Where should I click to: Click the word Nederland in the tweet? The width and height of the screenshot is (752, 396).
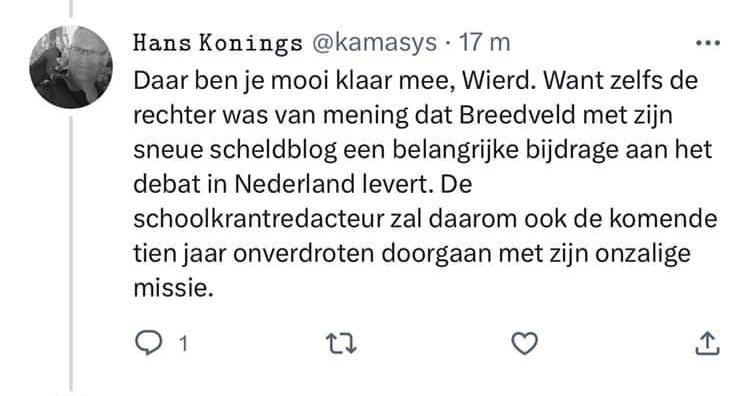click(x=294, y=184)
